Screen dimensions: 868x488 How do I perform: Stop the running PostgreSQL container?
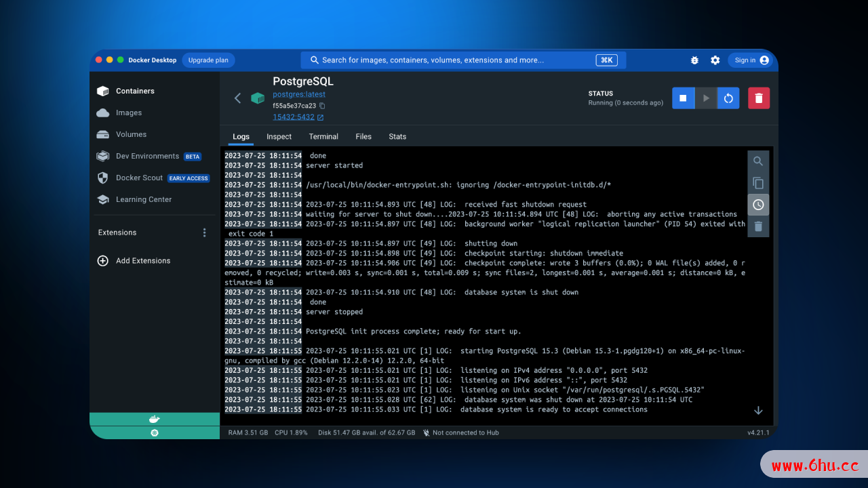click(x=683, y=98)
